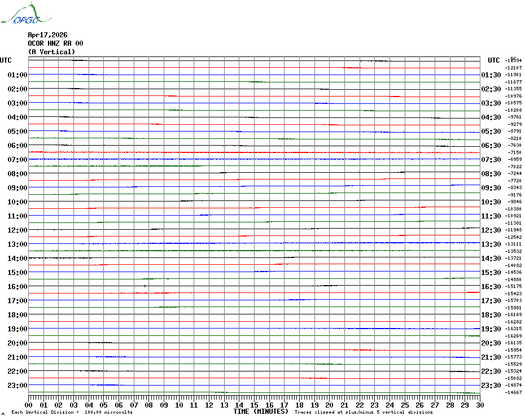Click the 09:30 right-side time label
The image size is (525, 420).
click(x=491, y=188)
